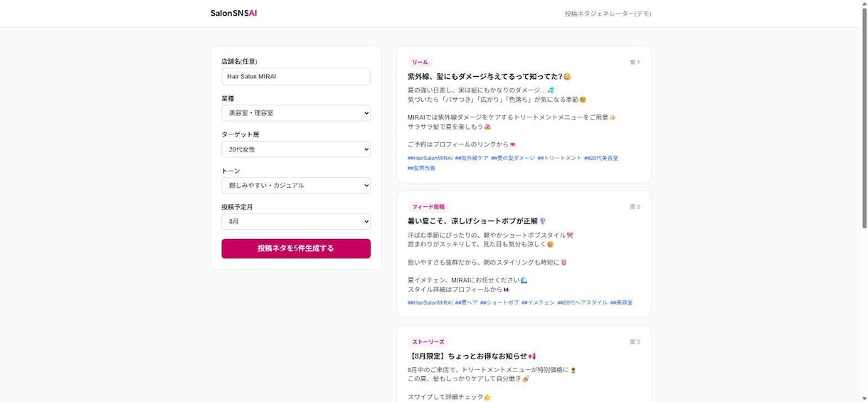The image size is (868, 402).
Task: Click hashtag ##美容室 in idea 2
Action: pos(621,302)
